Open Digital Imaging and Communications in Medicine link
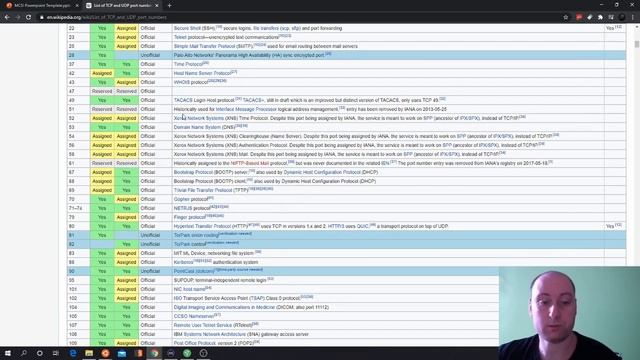 tap(224, 307)
